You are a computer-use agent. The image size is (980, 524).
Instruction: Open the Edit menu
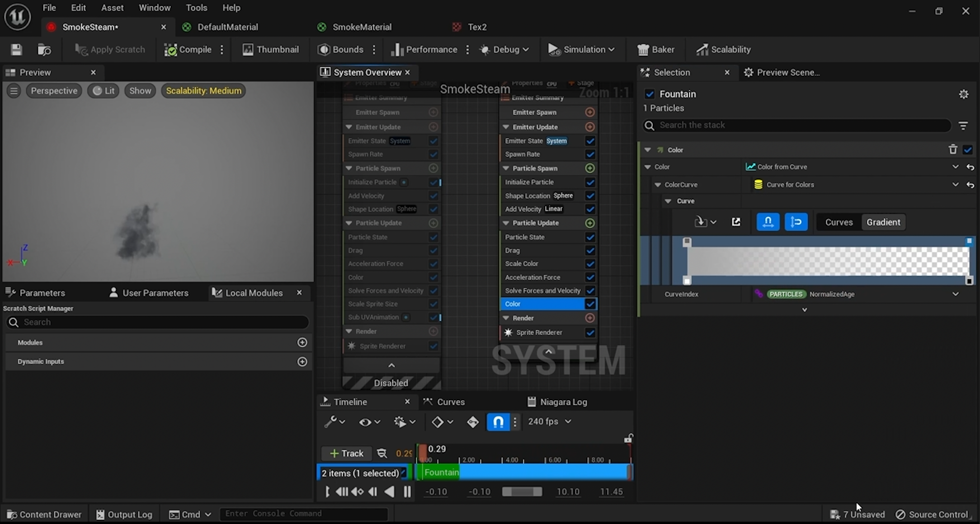(x=78, y=8)
